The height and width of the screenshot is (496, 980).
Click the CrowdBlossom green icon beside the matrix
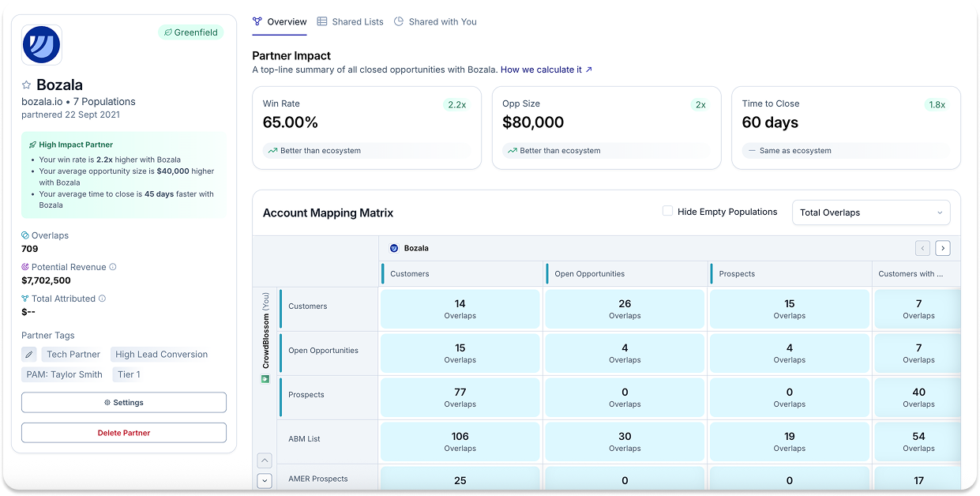coord(265,379)
